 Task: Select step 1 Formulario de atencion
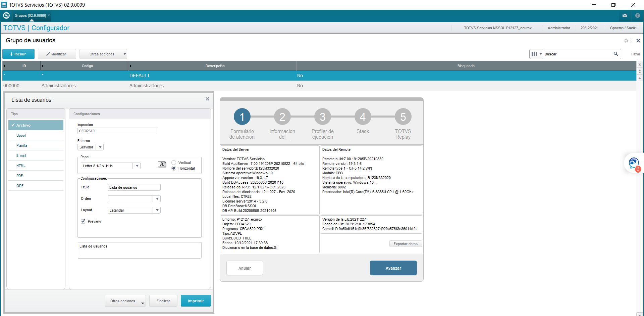click(x=242, y=117)
